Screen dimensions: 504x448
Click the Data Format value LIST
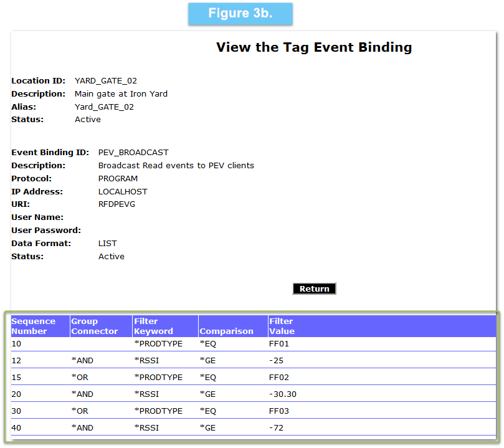coord(107,243)
